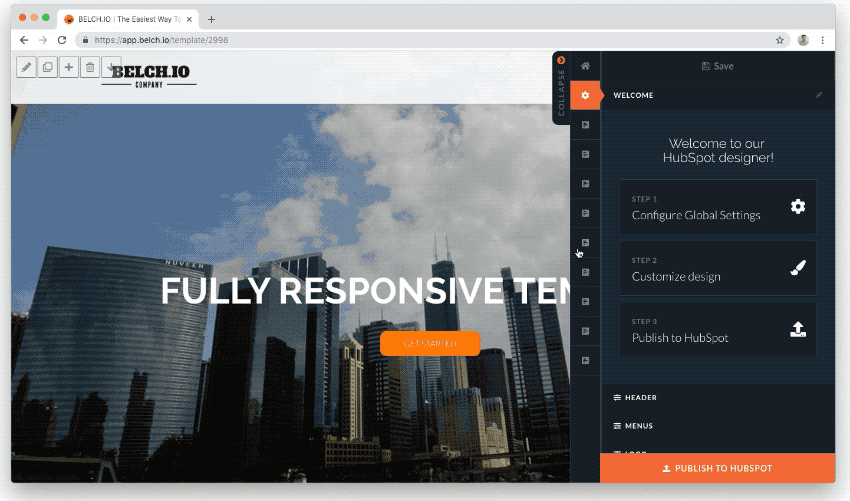
Task: Click the browser forward arrow
Action: 43,40
